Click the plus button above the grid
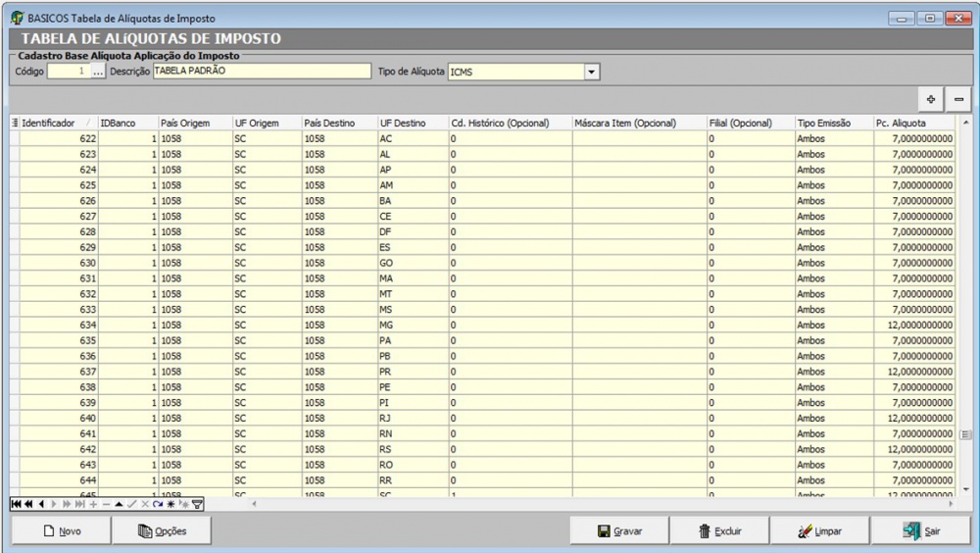Screen dimensions: 980x553 931,99
